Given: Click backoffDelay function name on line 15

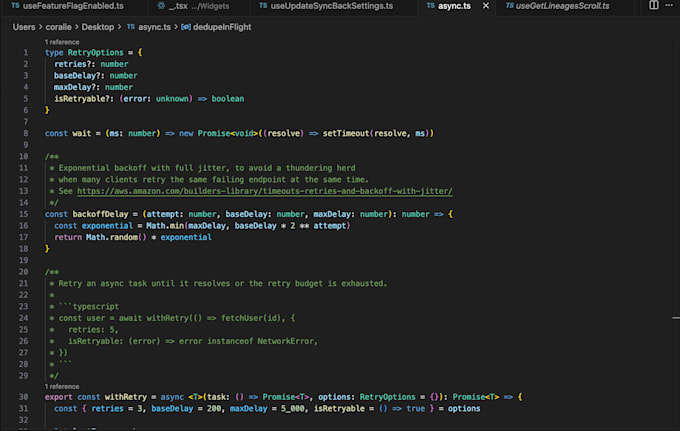Looking at the screenshot, I should [100, 214].
